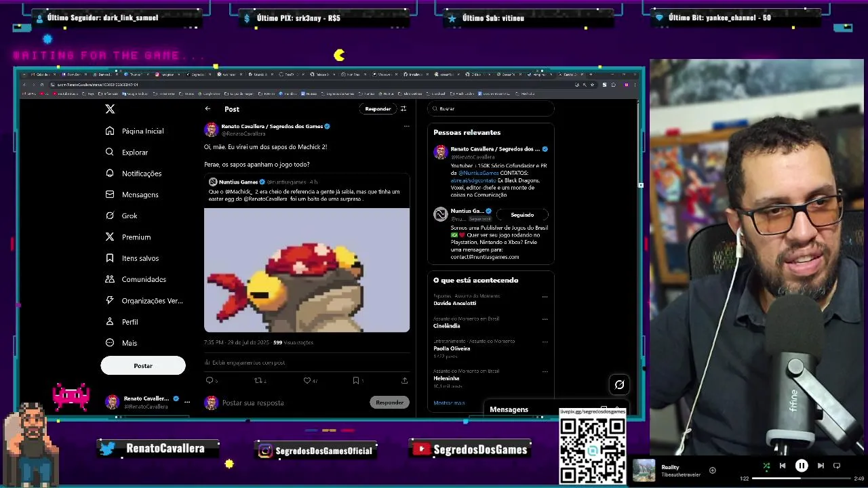Click the browser back button
The width and height of the screenshot is (868, 488).
click(x=24, y=85)
